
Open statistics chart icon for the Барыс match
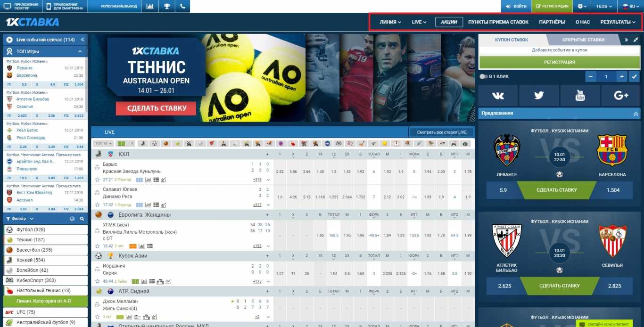tap(148, 180)
